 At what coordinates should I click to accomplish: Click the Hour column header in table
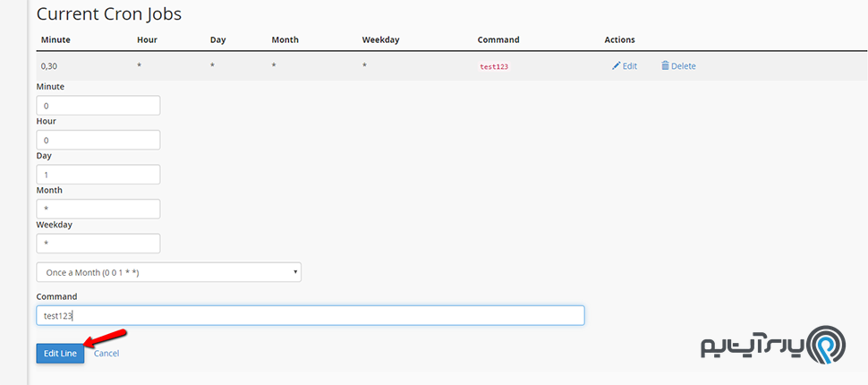click(x=147, y=40)
